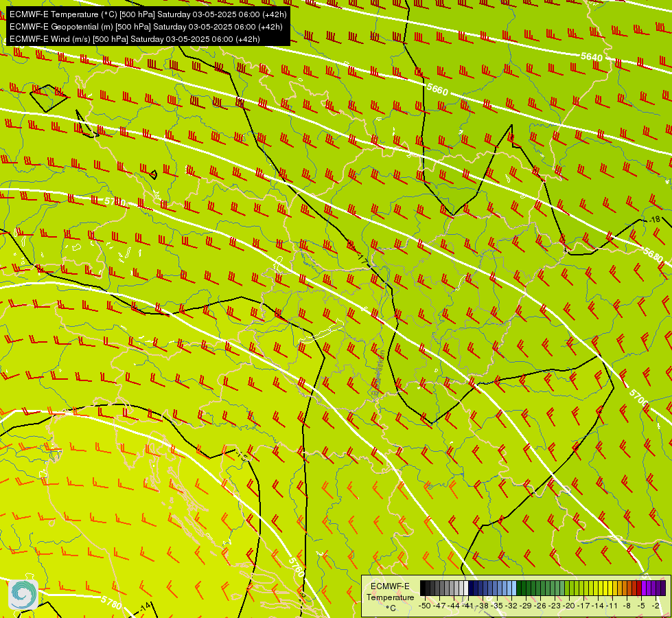The height and width of the screenshot is (618, 672).
Task: Click the -50 value in the legend
Action: pos(425,606)
